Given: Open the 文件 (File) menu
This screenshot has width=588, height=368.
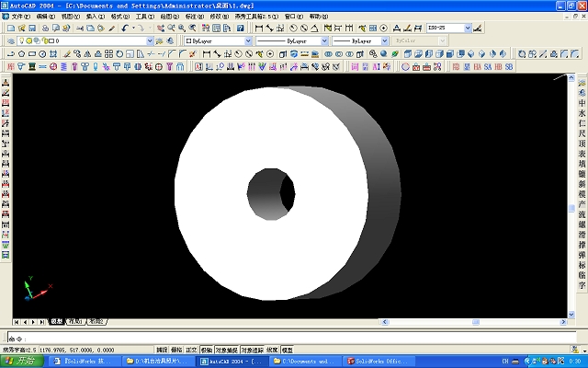Looking at the screenshot, I should click(20, 17).
